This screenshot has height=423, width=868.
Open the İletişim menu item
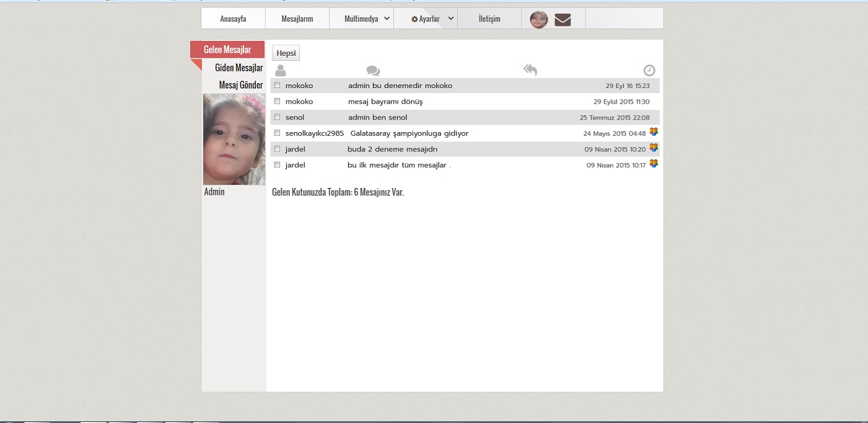tap(489, 19)
